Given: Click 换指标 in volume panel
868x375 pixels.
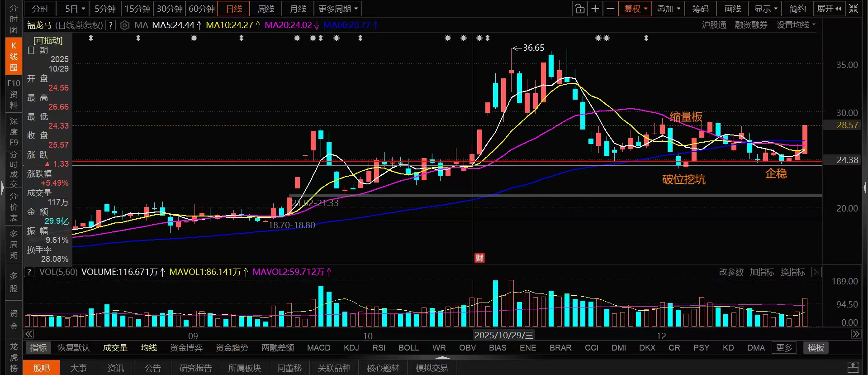Looking at the screenshot, I should coord(792,272).
